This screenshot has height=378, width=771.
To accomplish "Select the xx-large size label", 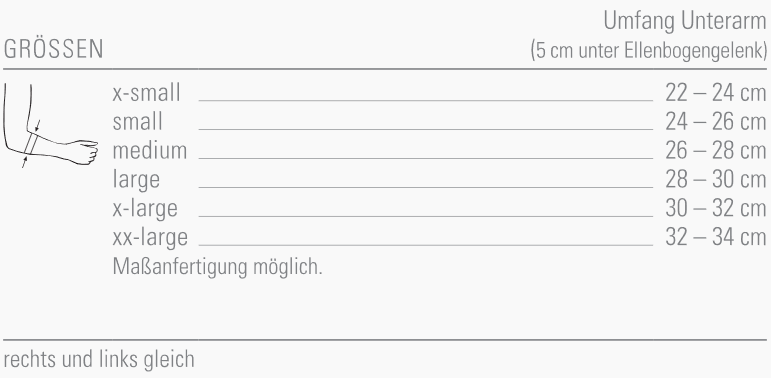I will (x=150, y=237).
